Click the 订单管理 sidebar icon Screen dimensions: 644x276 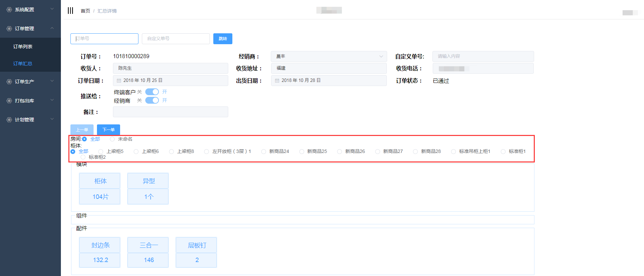point(9,29)
